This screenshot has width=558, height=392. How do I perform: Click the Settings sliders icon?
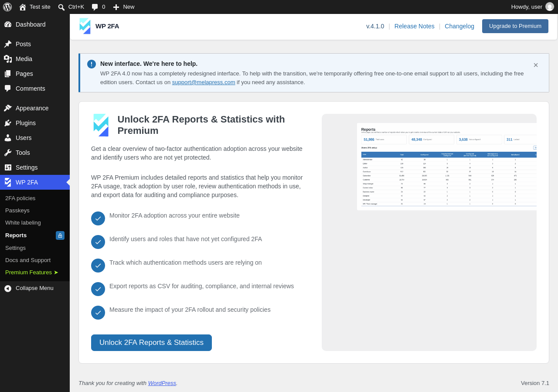point(8,167)
